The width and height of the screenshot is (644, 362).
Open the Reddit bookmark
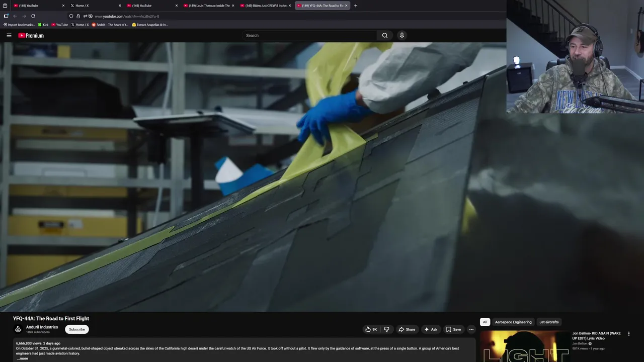(110, 25)
